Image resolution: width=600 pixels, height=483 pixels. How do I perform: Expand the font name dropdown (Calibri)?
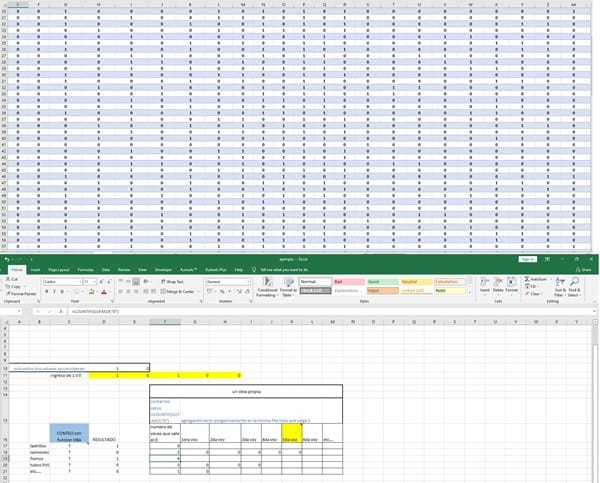(x=79, y=282)
